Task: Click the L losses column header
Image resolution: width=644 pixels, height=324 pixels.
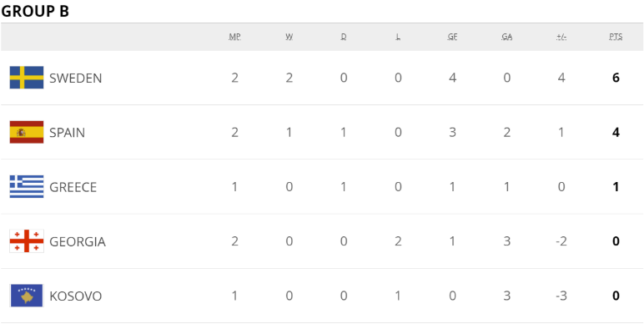Action: [x=398, y=37]
